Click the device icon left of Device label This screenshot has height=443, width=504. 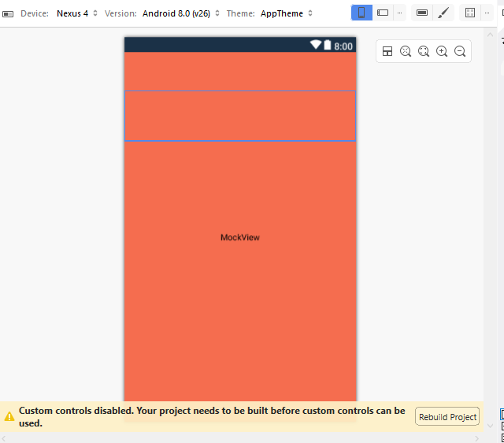8,14
